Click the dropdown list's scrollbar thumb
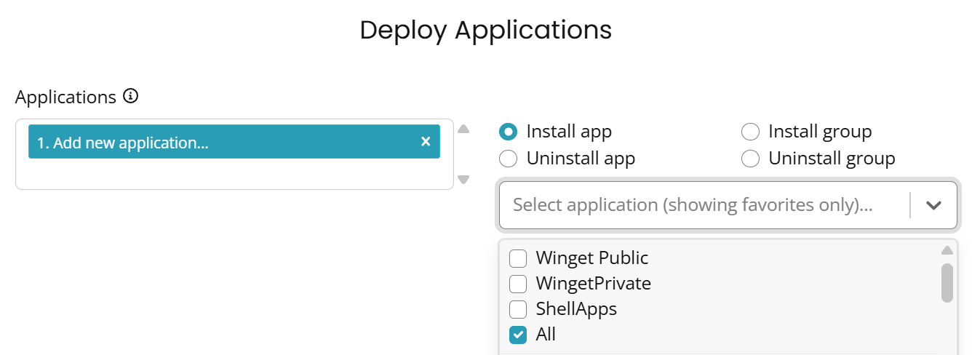 pos(947,282)
